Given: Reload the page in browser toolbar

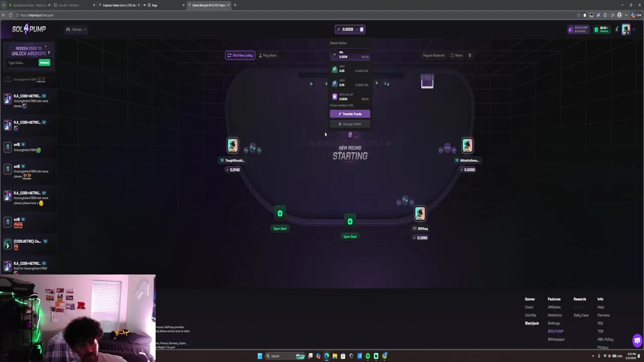Looking at the screenshot, I should pos(10,15).
